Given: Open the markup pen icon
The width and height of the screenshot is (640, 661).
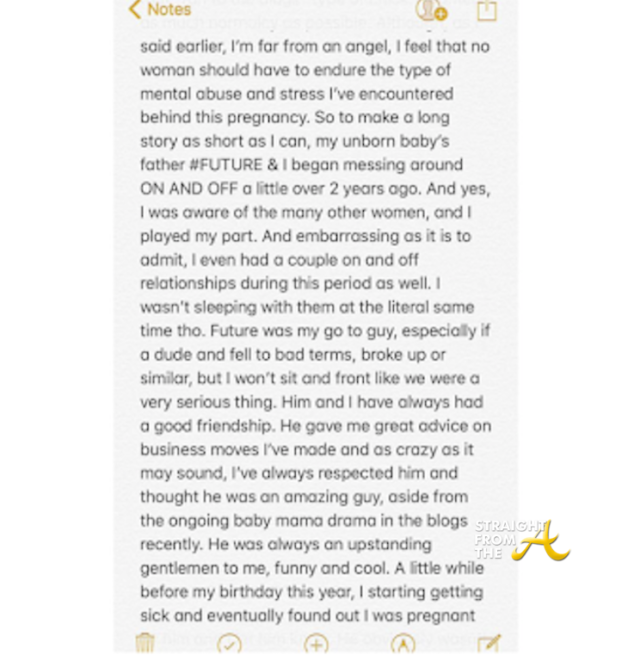Looking at the screenshot, I should pos(402,645).
